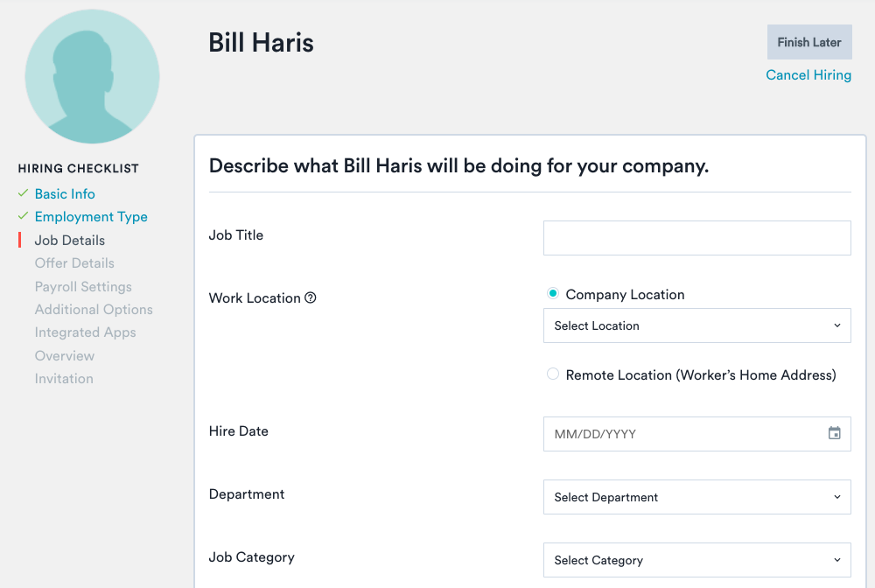Click the calendar icon in Hire Date field
Screen dimensions: 875x588
click(834, 433)
